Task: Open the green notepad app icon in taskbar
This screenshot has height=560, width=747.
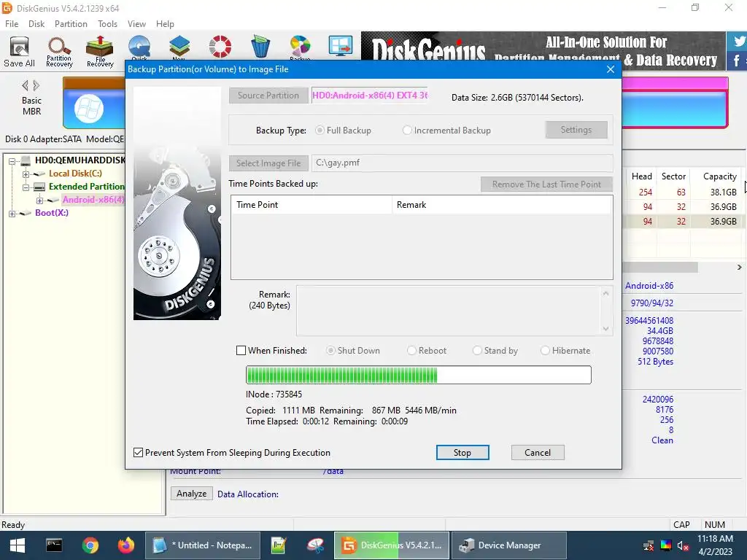Action: click(278, 545)
